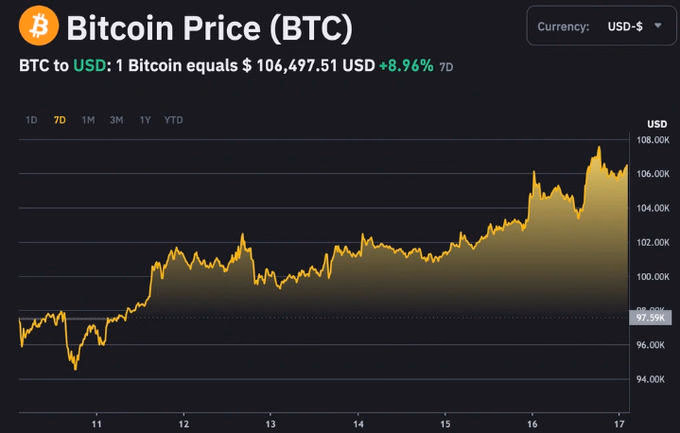Open the Currency dropdown arrow
This screenshot has width=680, height=433.
coord(657,26)
